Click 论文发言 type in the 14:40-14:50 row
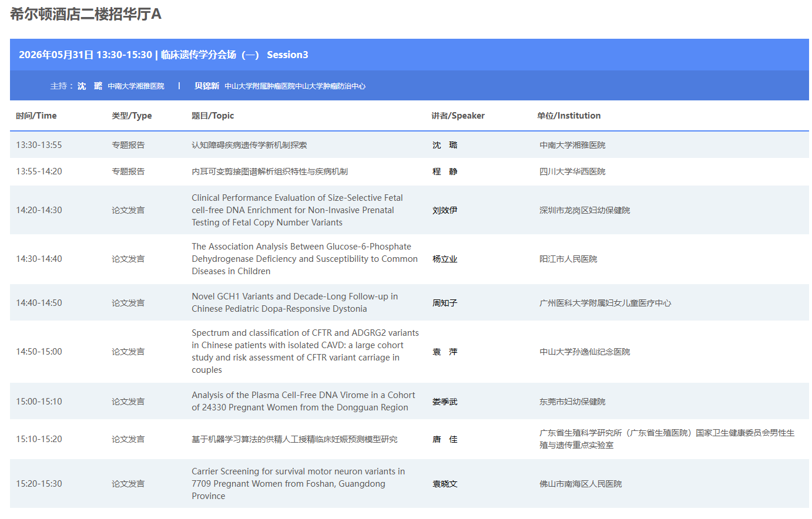Screen dimensions: 812x519 [128, 303]
